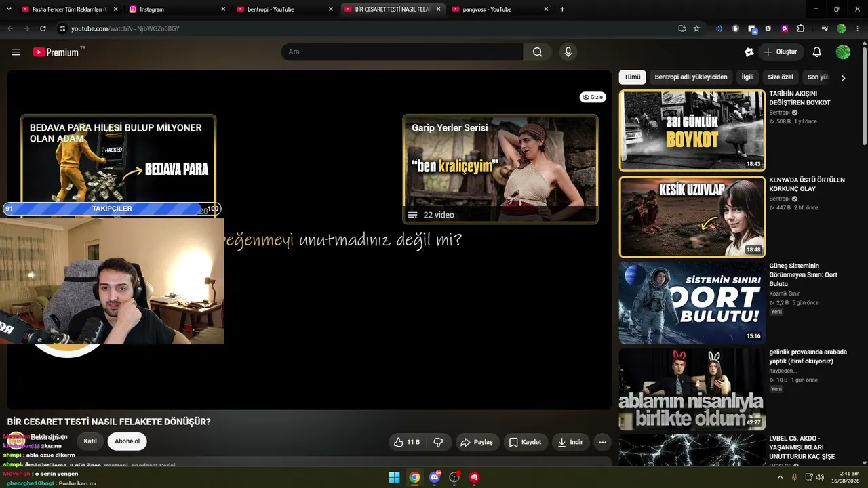Switch to the Pasha Fencer Tüm Reklamları tab
The width and height of the screenshot is (868, 488).
(70, 9)
